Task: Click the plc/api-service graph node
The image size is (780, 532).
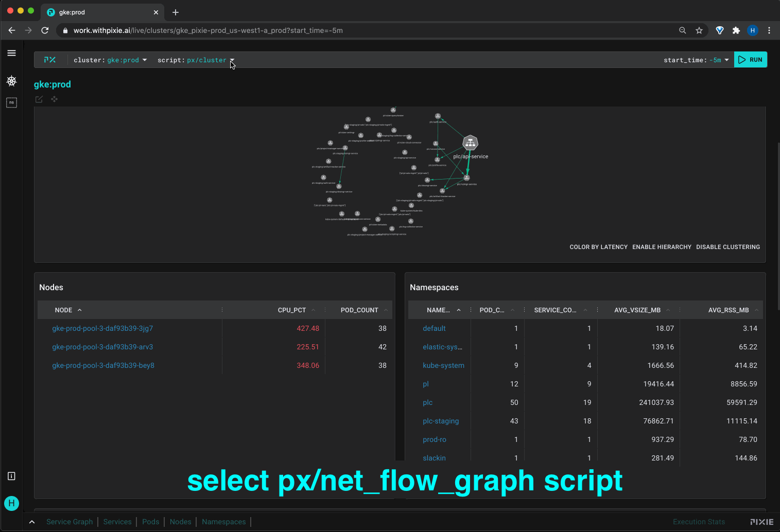Action: click(x=470, y=143)
